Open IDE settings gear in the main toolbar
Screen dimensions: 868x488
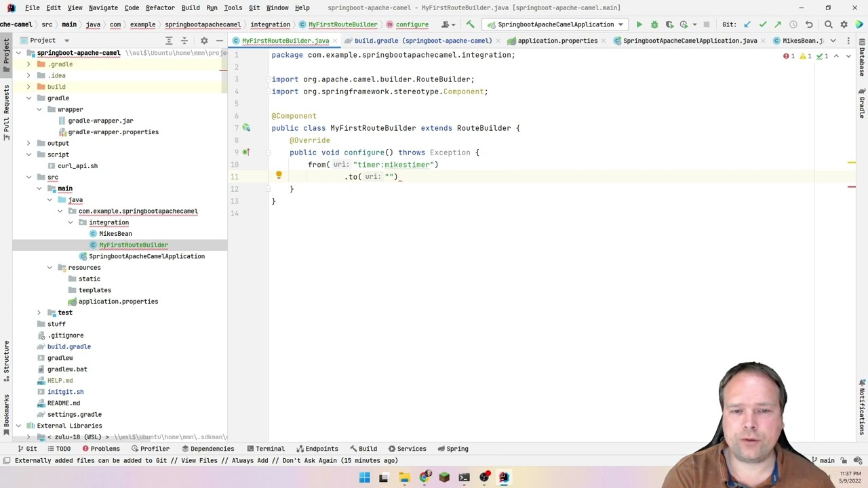844,24
